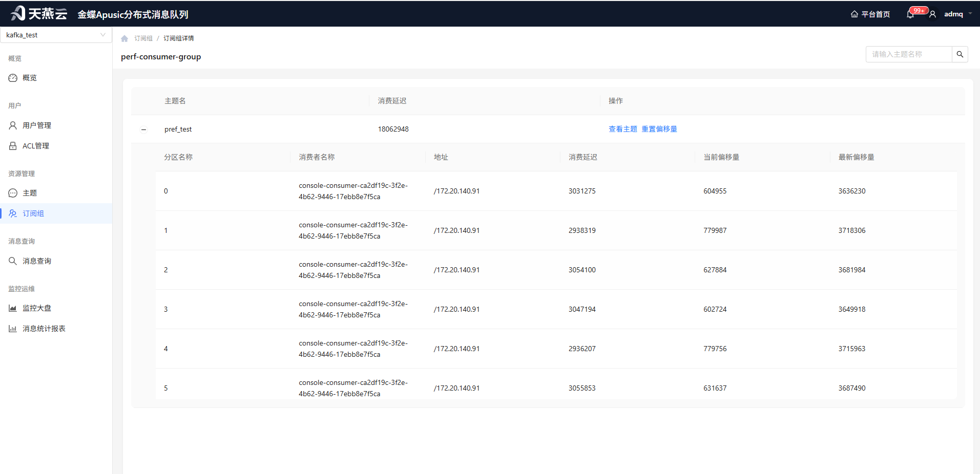Click the 监控大盘 chart icon
Screen dimensions: 980x474
[13, 308]
